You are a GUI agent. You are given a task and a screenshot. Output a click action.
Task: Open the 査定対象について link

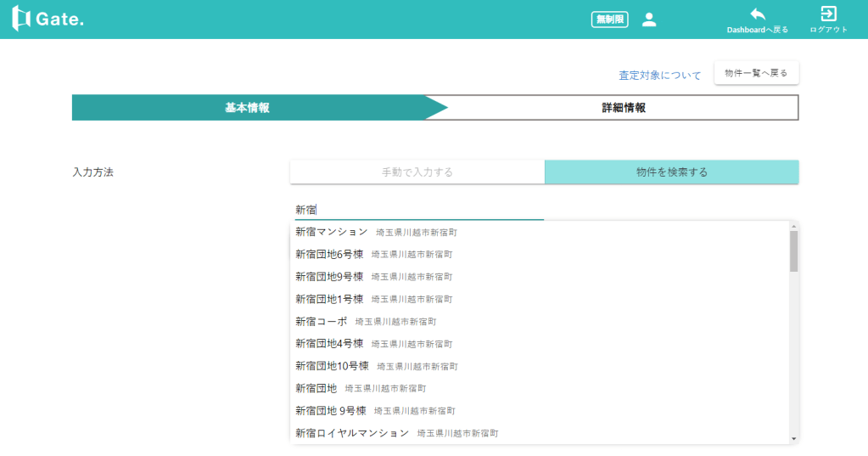coord(659,75)
